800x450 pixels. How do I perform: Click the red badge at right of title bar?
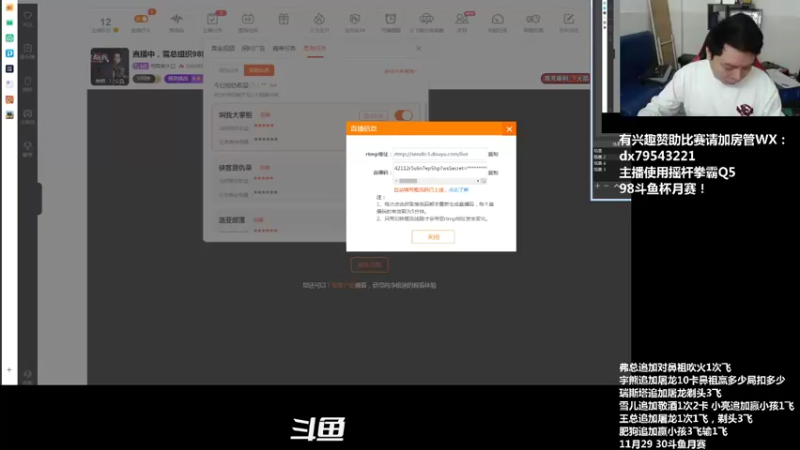[x=565, y=79]
